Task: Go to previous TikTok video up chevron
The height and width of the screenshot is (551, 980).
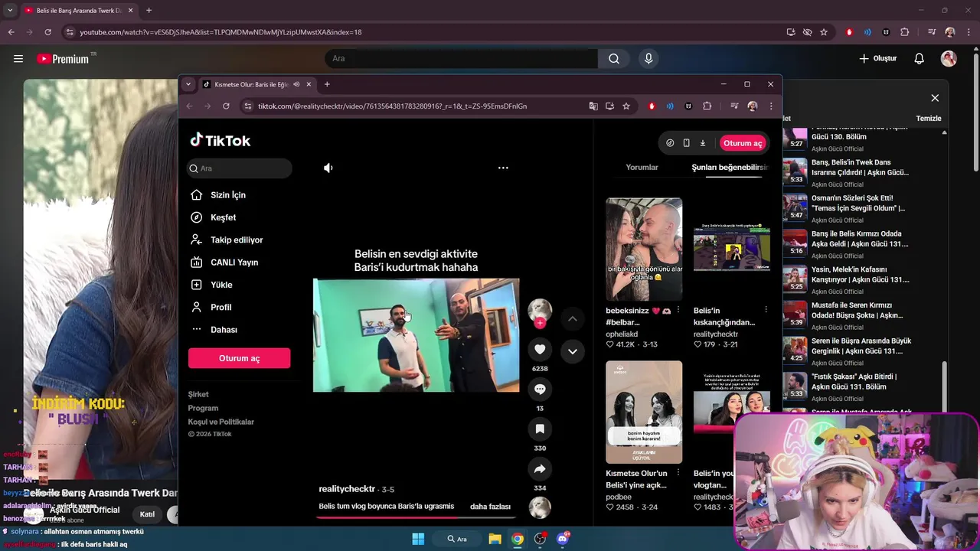Action: [x=572, y=318]
